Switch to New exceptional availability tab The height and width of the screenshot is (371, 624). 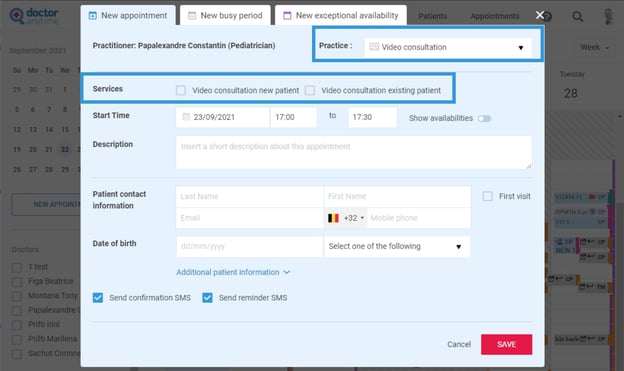(341, 16)
